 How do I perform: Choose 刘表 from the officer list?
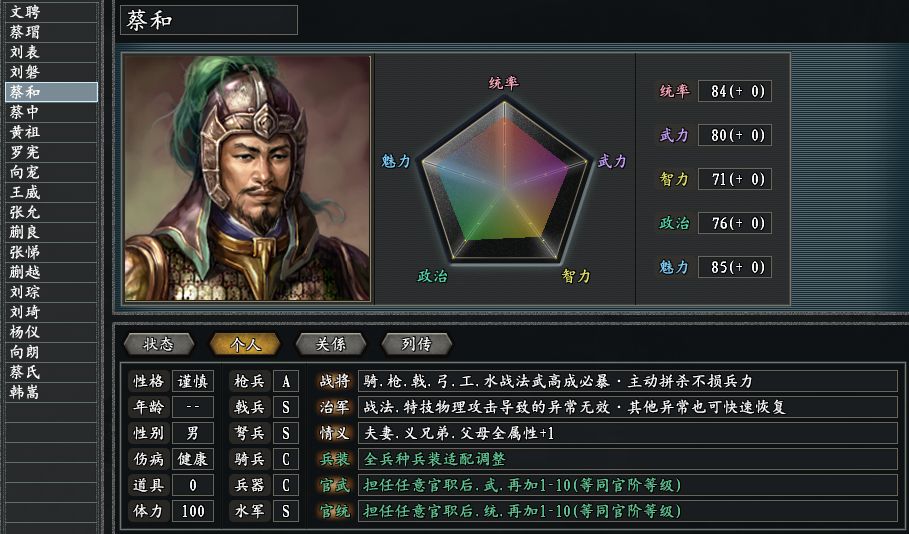click(25, 52)
